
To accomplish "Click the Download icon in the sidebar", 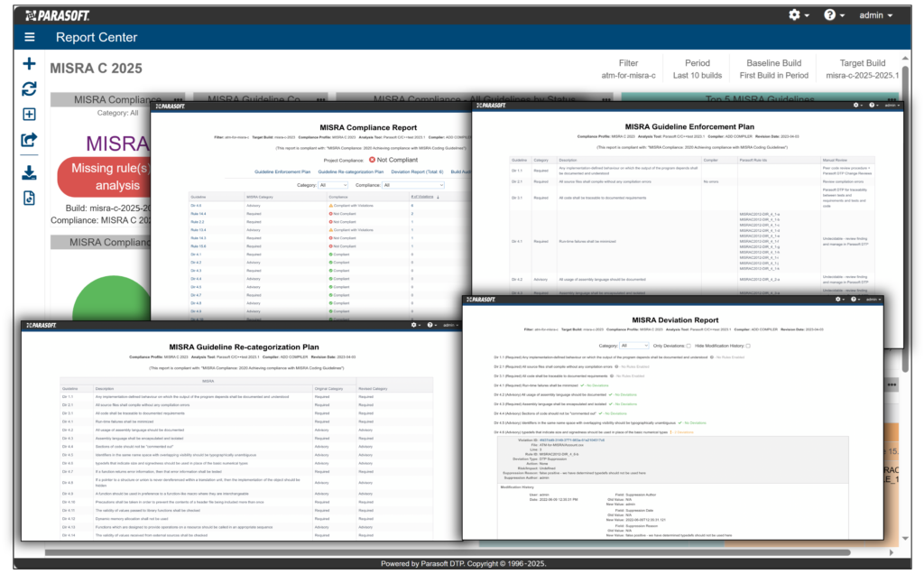I will coord(29,172).
